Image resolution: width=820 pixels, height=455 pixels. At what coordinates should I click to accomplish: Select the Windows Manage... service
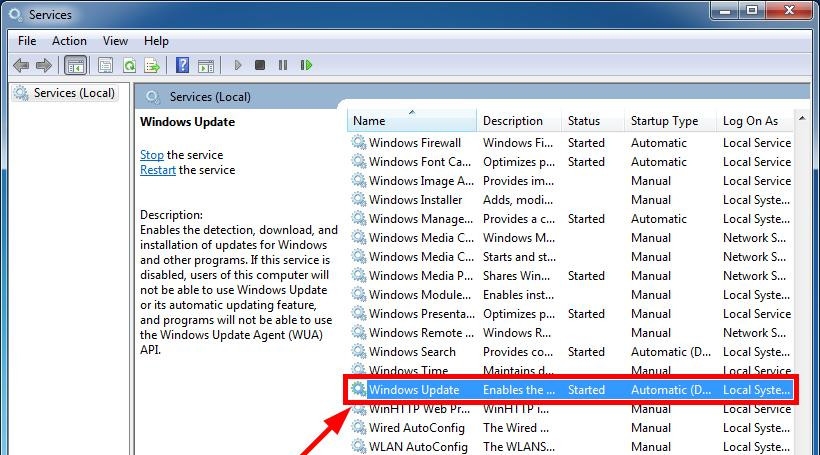pyautogui.click(x=420, y=219)
